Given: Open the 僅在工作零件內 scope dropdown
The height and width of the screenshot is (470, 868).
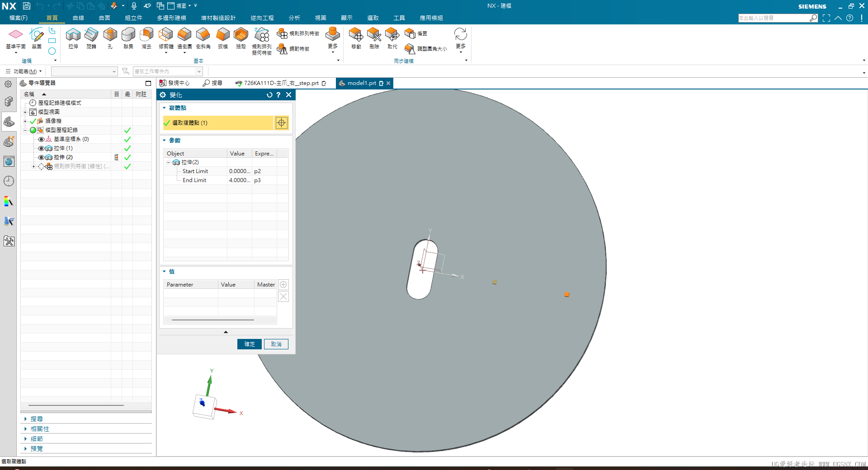Looking at the screenshot, I should pyautogui.click(x=199, y=71).
